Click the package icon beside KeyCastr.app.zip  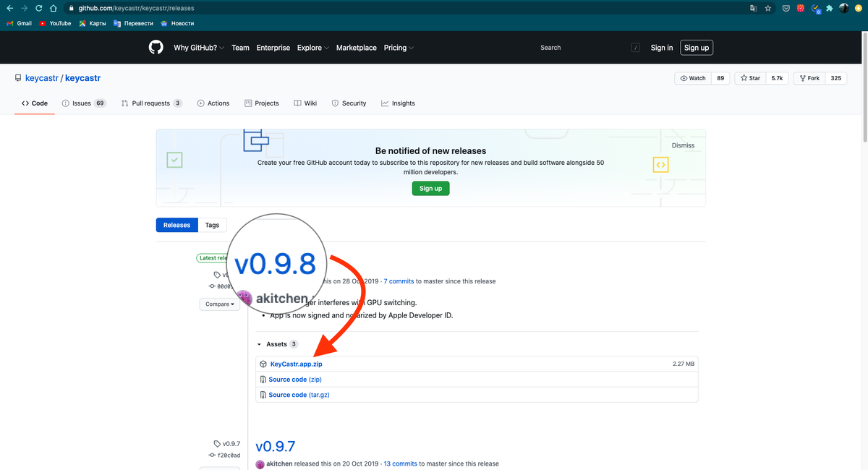point(263,364)
